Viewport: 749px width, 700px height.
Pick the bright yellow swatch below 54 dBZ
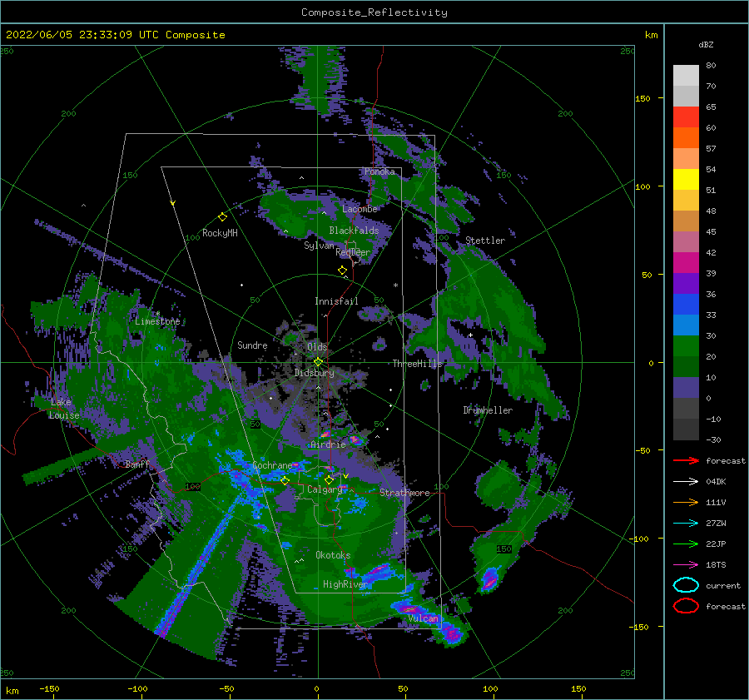(686, 180)
